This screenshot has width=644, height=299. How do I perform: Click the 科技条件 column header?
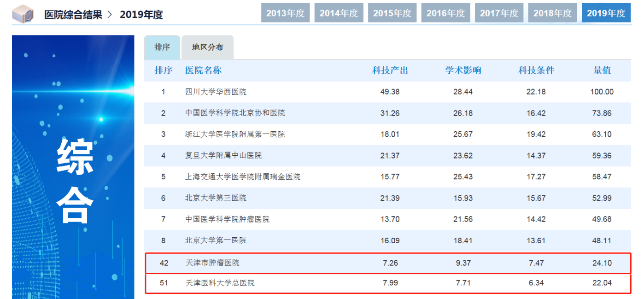pyautogui.click(x=536, y=70)
